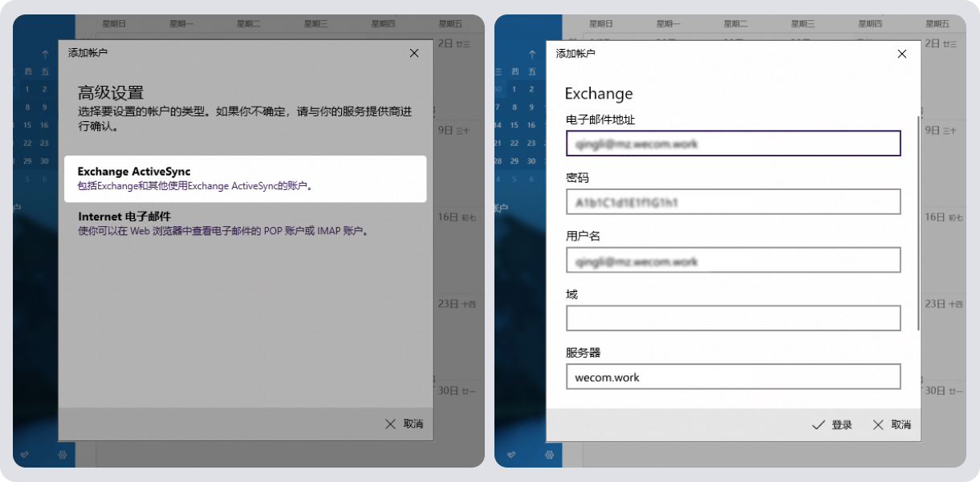Cancel the Exchange setup with 取消
Image resolution: width=980 pixels, height=482 pixels.
pos(901,425)
